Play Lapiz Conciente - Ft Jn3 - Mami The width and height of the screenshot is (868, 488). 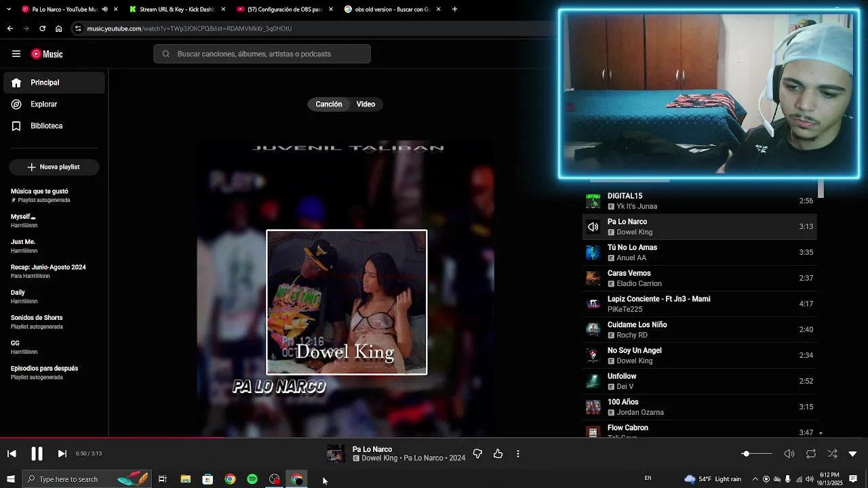[x=700, y=304]
